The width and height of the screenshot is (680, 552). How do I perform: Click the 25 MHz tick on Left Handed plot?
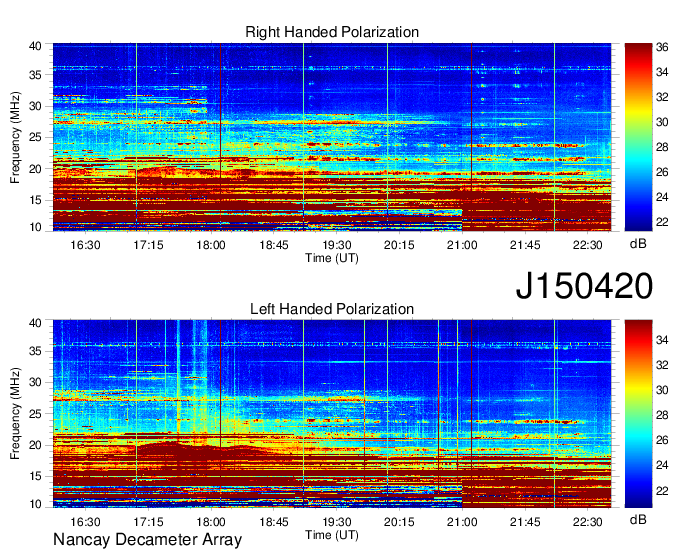(36, 414)
